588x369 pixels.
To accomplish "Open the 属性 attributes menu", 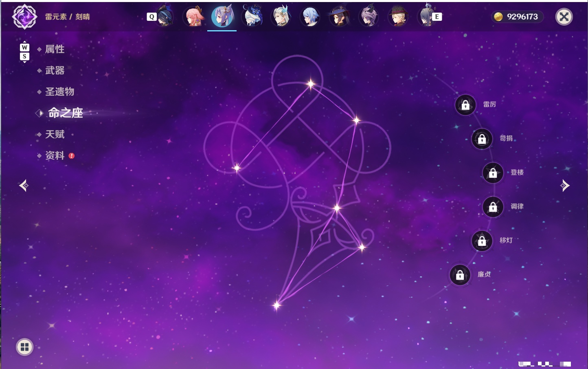I will pyautogui.click(x=55, y=49).
